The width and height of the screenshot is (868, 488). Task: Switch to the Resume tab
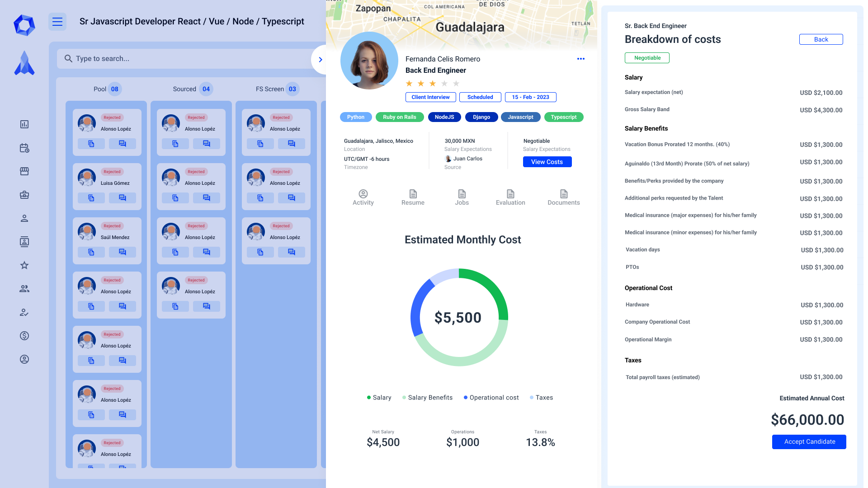coord(413,197)
